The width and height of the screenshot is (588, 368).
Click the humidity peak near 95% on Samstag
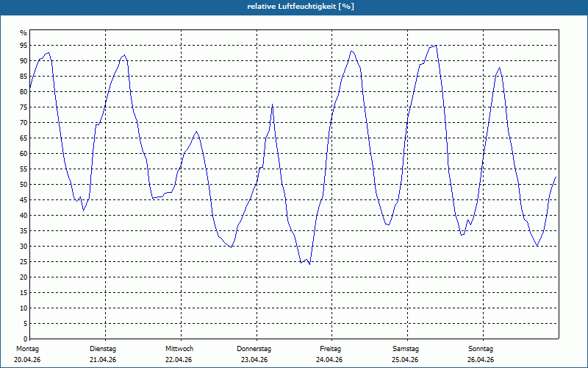point(435,46)
